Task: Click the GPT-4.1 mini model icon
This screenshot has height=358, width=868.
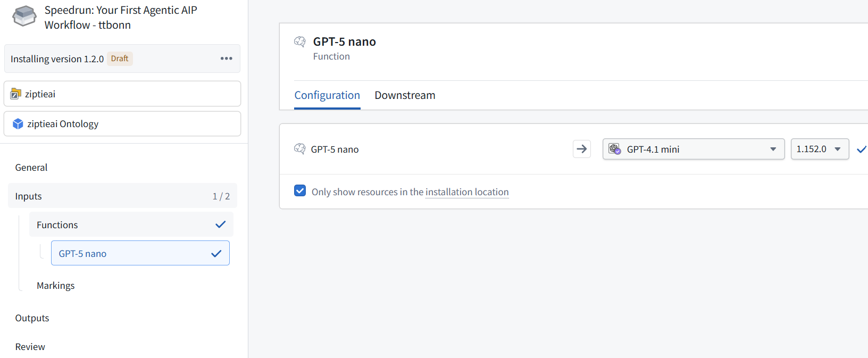Action: click(x=615, y=149)
